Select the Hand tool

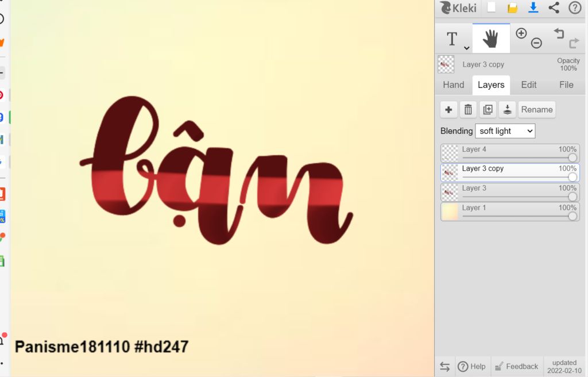tap(491, 39)
